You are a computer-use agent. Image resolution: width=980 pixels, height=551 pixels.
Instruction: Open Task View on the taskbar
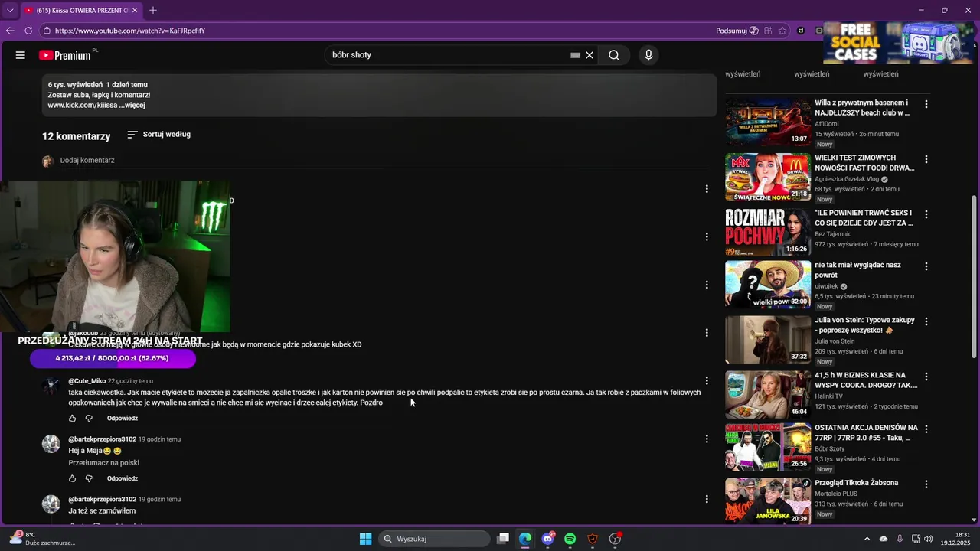pos(503,539)
